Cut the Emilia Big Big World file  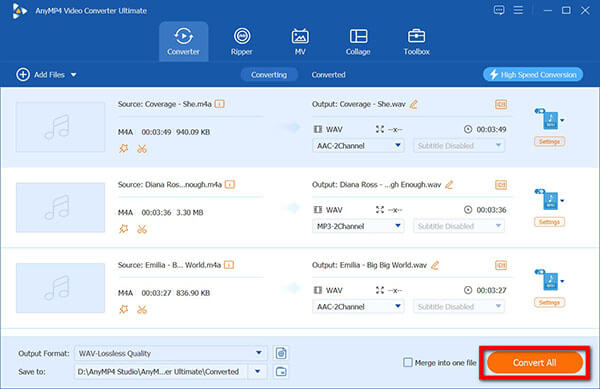tap(142, 309)
